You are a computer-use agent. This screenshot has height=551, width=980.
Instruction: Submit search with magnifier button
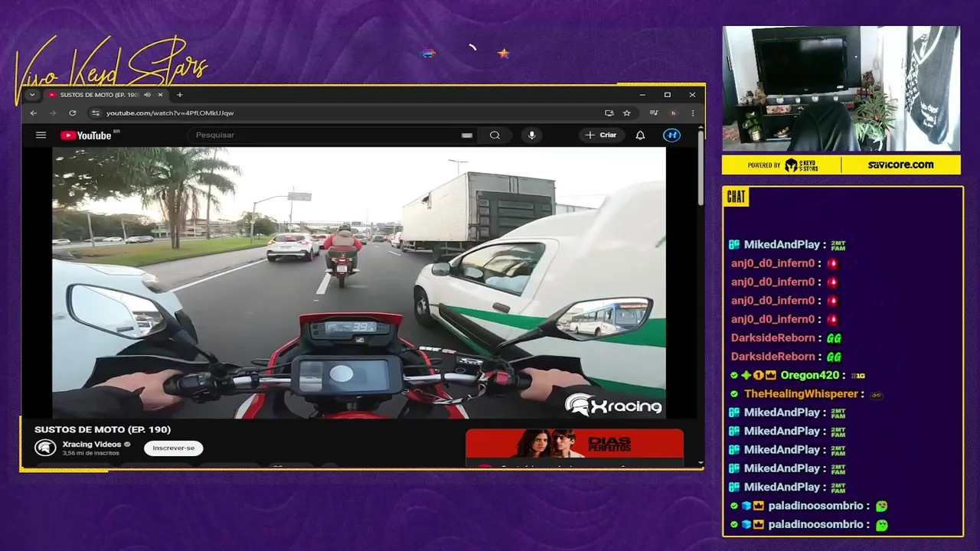tap(495, 135)
